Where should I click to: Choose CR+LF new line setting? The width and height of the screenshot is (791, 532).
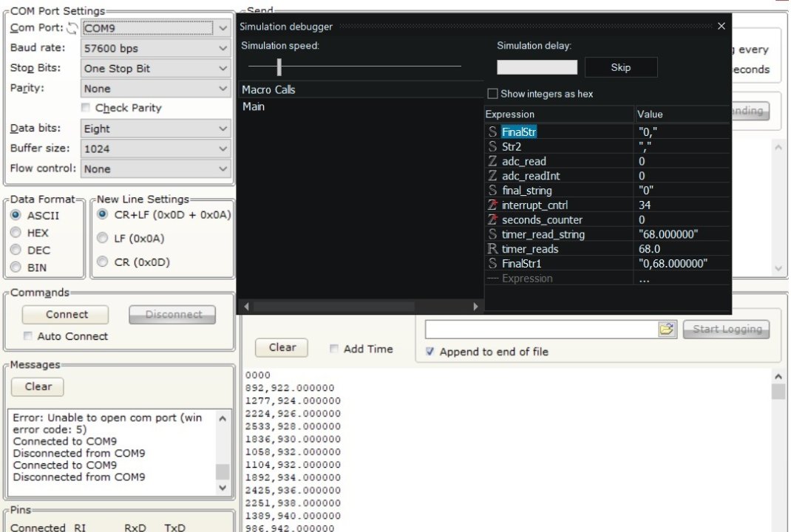pyautogui.click(x=103, y=214)
